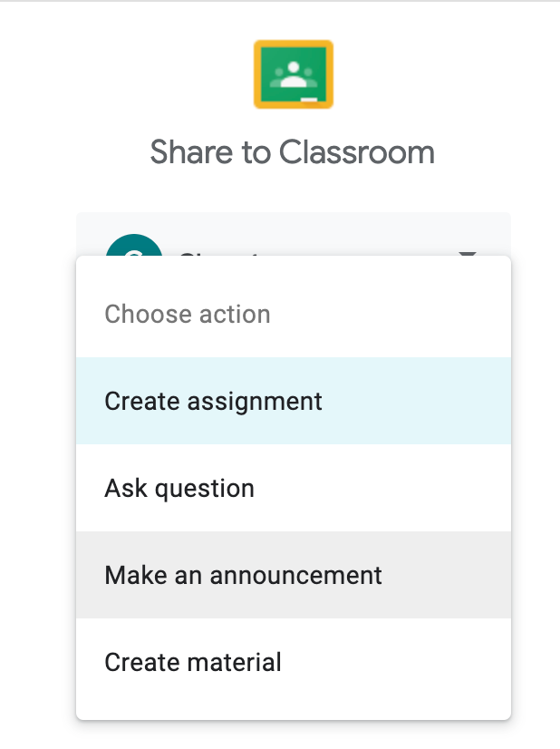
Task: Click the white people figures in logo
Action: [x=293, y=74]
